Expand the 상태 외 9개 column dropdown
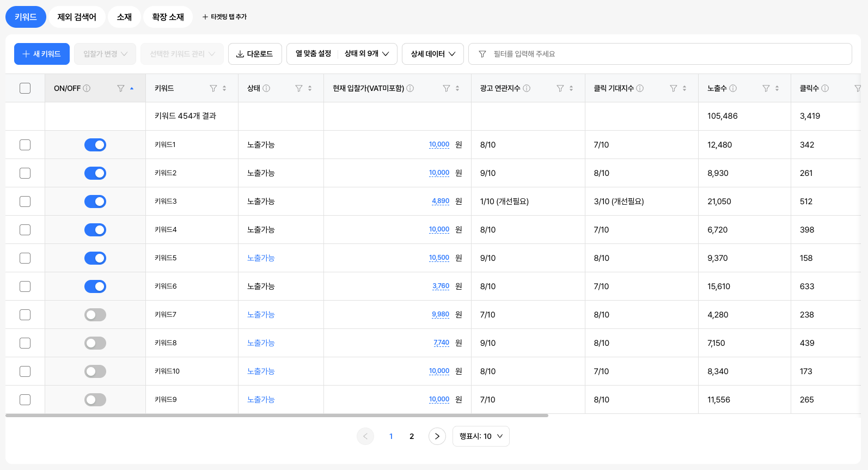This screenshot has width=868, height=470. [x=366, y=54]
